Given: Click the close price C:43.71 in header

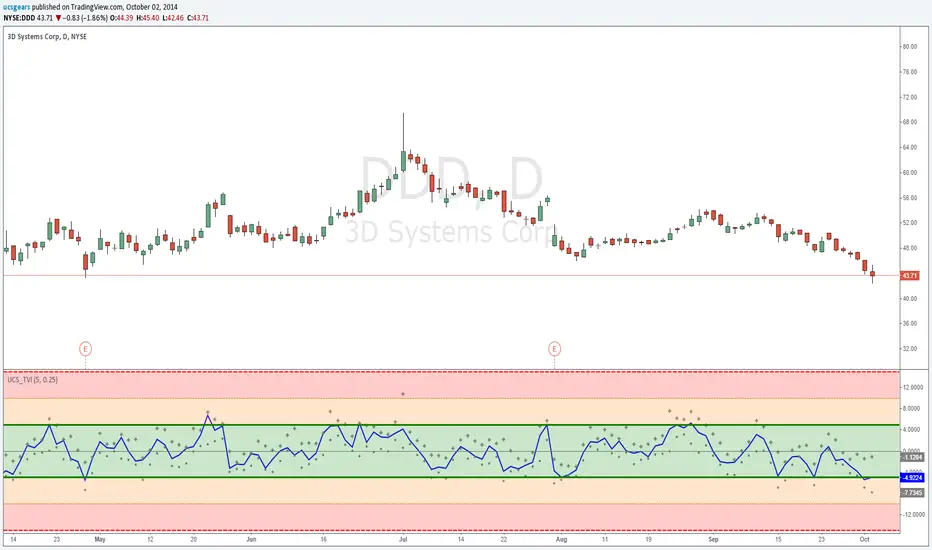Looking at the screenshot, I should (198, 18).
